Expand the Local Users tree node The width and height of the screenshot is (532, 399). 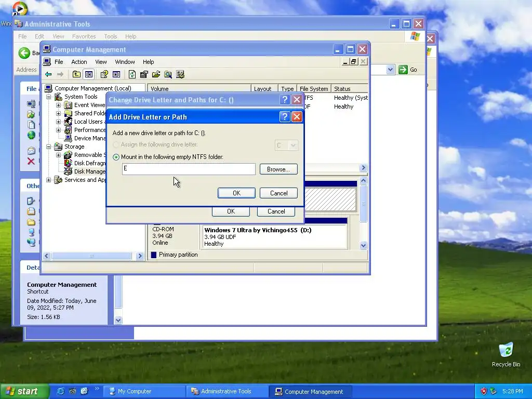[58, 122]
